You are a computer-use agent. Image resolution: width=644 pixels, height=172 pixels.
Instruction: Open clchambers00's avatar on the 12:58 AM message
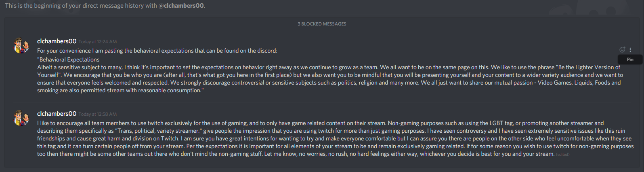coord(22,118)
